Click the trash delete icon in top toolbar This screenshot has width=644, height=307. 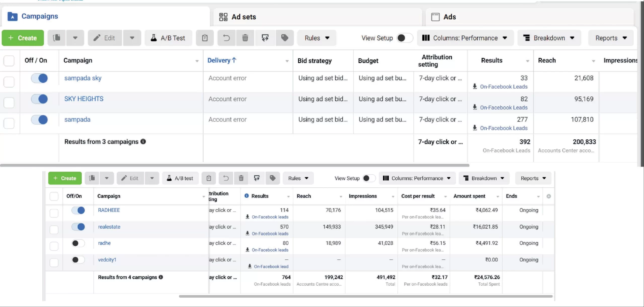click(x=245, y=38)
